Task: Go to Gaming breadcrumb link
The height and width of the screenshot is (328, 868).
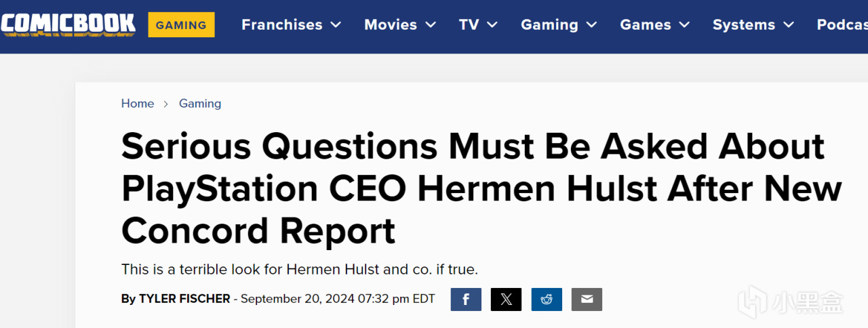Action: click(200, 104)
